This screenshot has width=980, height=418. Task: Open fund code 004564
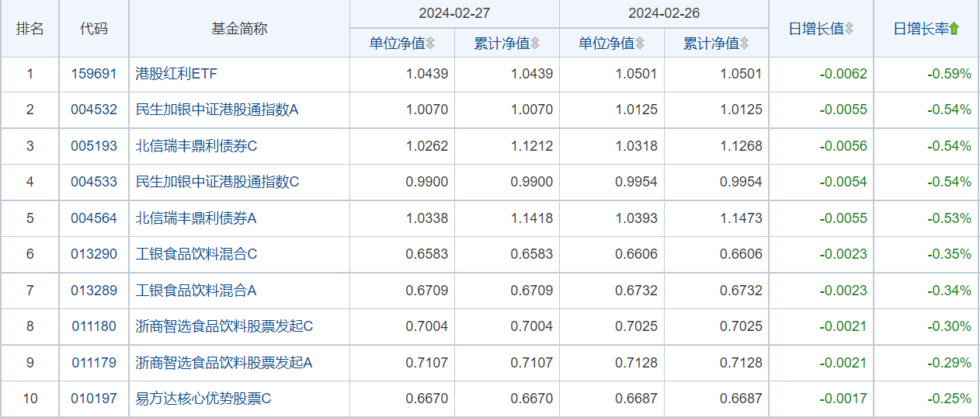click(94, 218)
